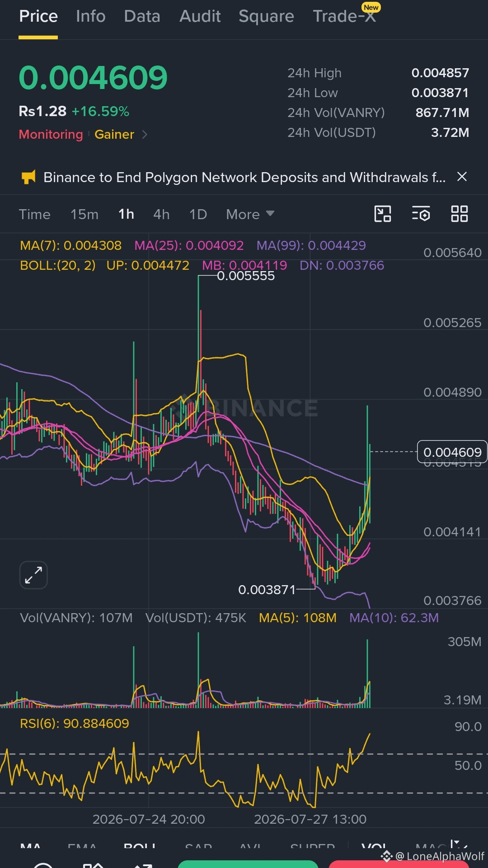Open tag details chevron next to Gainer
The height and width of the screenshot is (868, 488).
tap(145, 134)
